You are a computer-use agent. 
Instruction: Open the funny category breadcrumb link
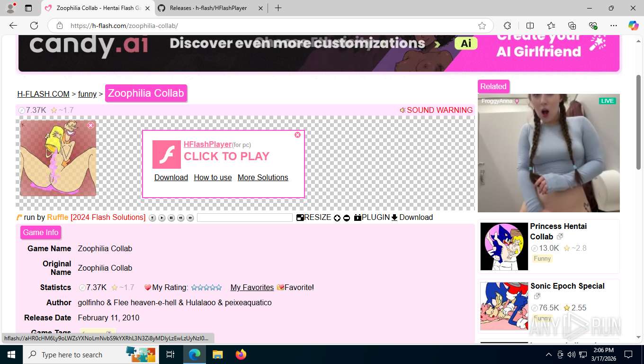click(x=87, y=94)
